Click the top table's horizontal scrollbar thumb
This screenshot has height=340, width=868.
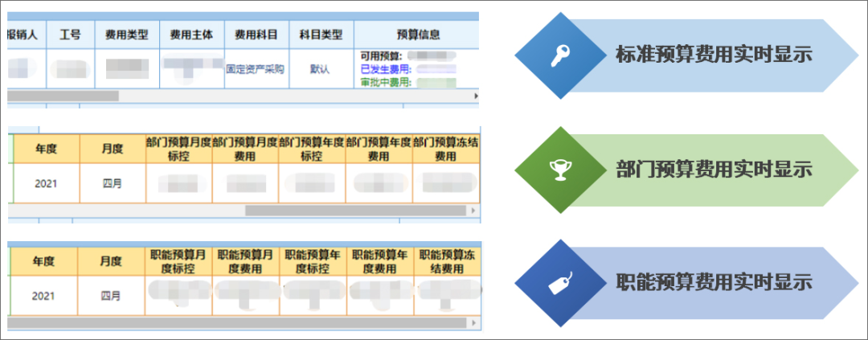coord(63,96)
